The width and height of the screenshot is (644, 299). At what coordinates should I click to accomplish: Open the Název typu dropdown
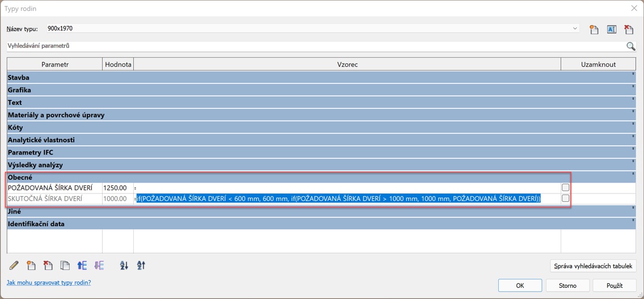click(x=574, y=28)
